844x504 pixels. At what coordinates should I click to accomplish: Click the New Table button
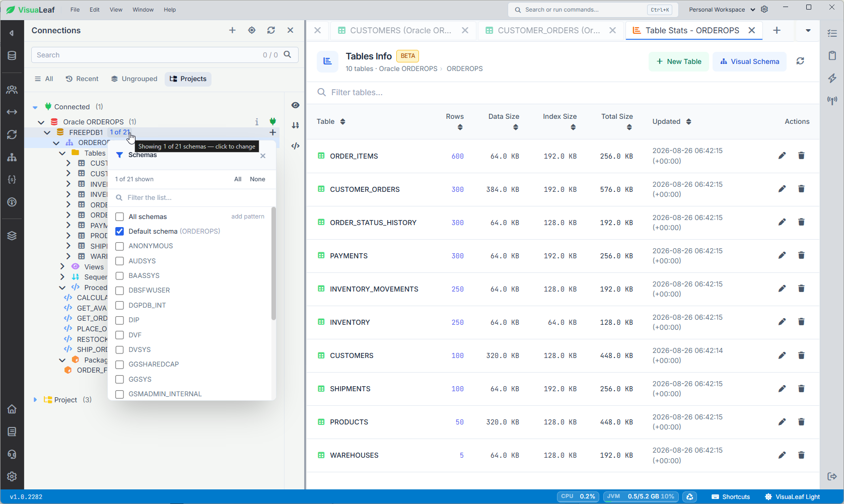pyautogui.click(x=678, y=61)
